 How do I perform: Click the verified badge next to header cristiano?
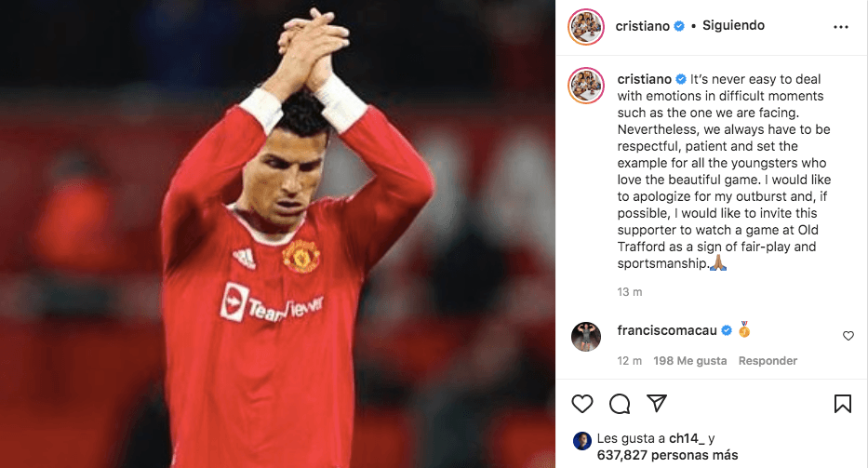(679, 26)
